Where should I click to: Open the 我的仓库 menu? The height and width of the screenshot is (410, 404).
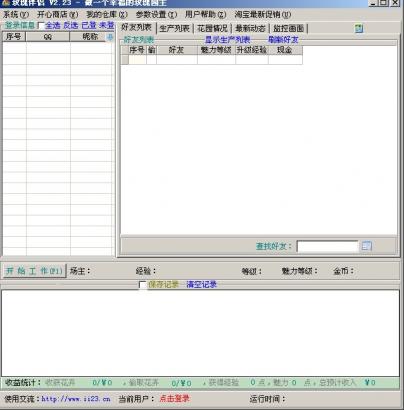click(107, 15)
